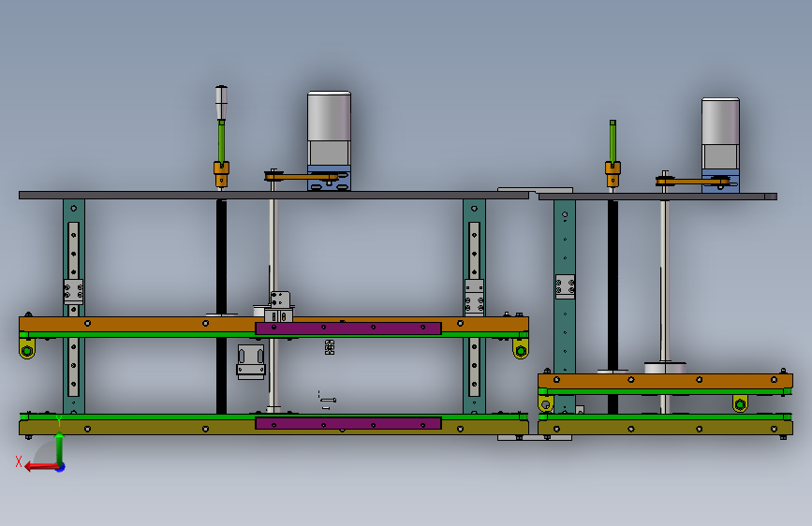Select the black rod in right assembly
The height and width of the screenshot is (526, 812).
(x=613, y=284)
